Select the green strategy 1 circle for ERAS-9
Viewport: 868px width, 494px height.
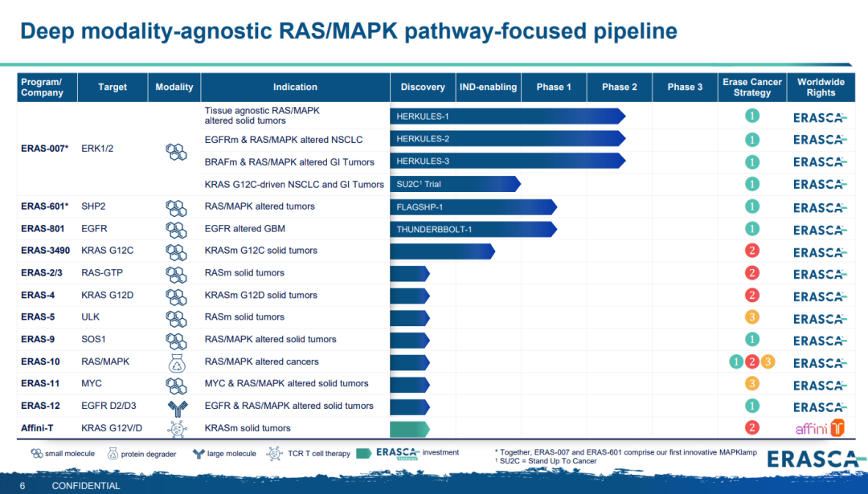click(751, 339)
